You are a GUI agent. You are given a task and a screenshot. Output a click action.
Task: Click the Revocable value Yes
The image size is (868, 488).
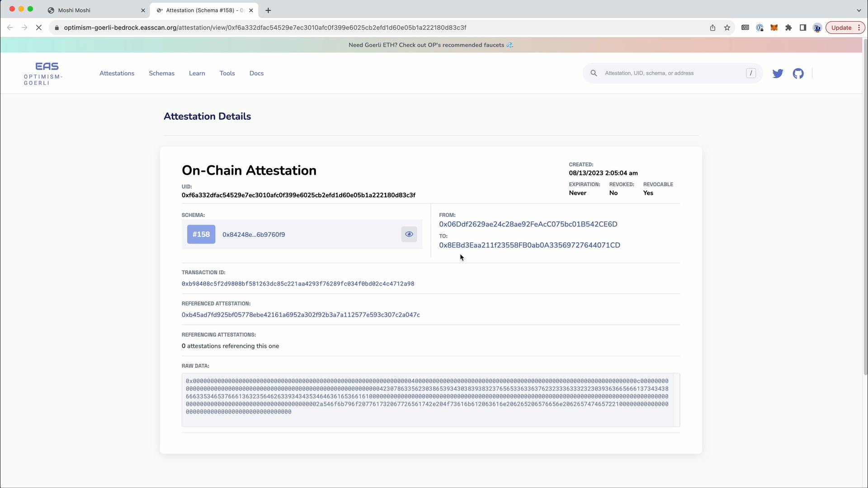(x=648, y=193)
